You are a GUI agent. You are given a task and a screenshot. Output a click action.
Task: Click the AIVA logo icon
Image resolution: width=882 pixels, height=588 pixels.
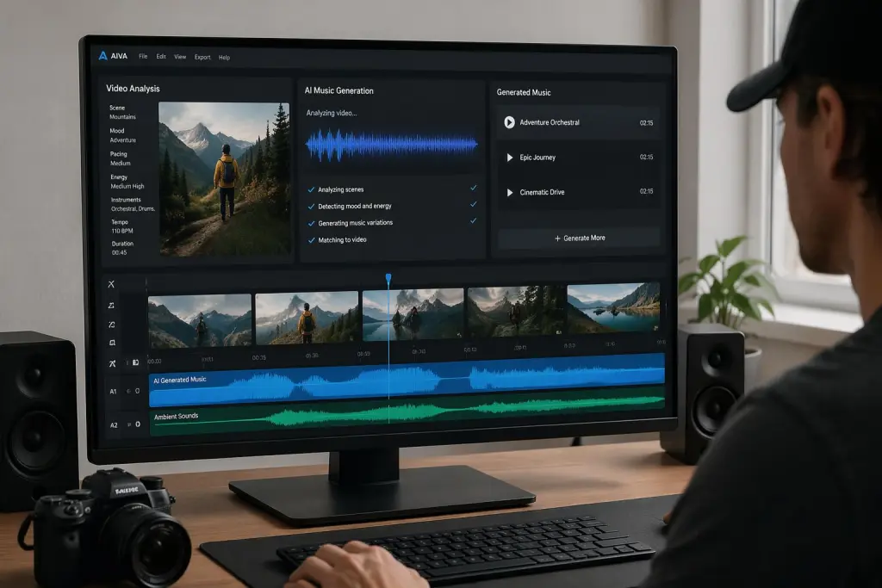(x=102, y=56)
